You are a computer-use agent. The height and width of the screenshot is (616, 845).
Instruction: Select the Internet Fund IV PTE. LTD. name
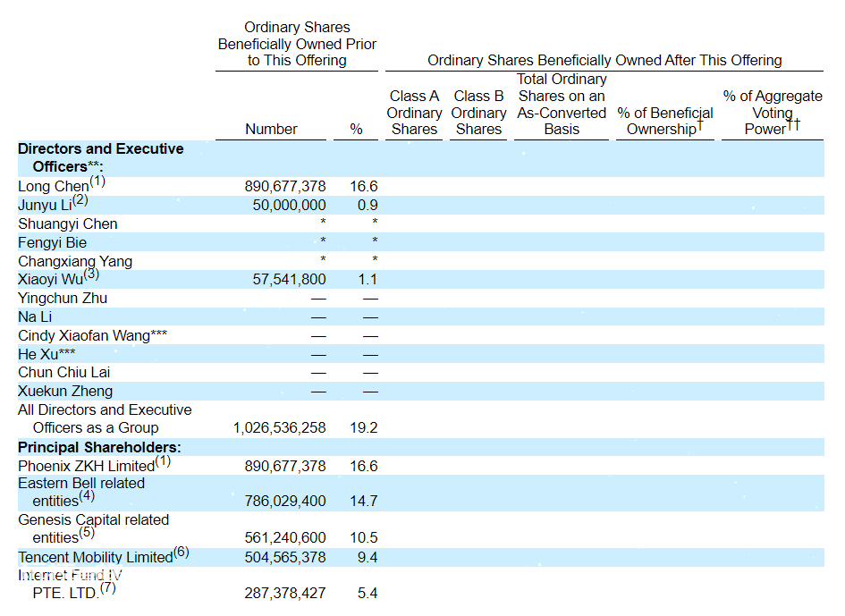pyautogui.click(x=70, y=584)
